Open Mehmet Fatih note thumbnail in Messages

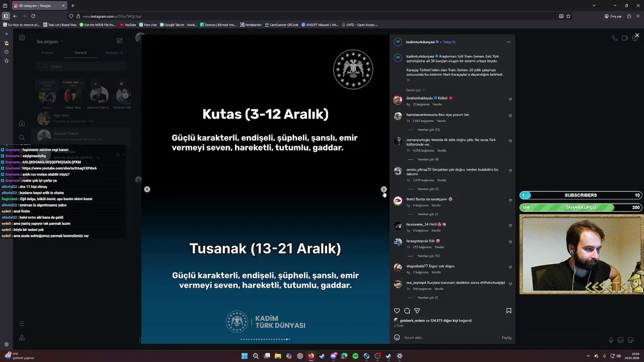click(x=99, y=96)
